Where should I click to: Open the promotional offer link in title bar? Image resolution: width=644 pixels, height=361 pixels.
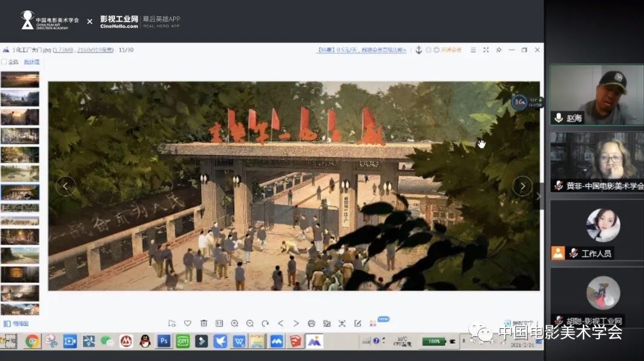click(362, 50)
